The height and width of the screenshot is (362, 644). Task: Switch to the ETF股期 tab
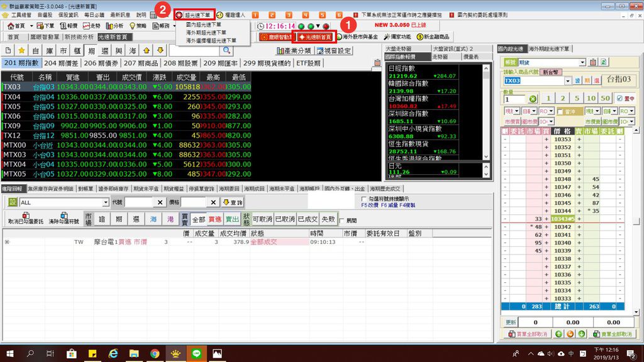pyautogui.click(x=308, y=63)
